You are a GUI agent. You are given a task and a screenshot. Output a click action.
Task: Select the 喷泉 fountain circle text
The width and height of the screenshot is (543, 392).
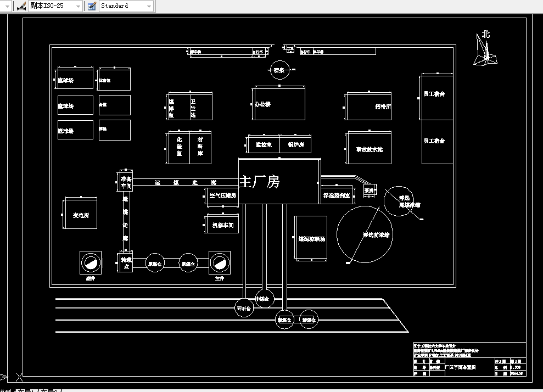click(279, 70)
